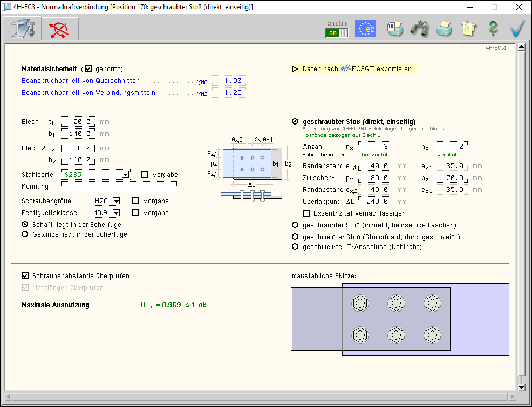Expand the Schraubengröße M20 dropdown
Image resolution: width=532 pixels, height=407 pixels.
point(116,201)
